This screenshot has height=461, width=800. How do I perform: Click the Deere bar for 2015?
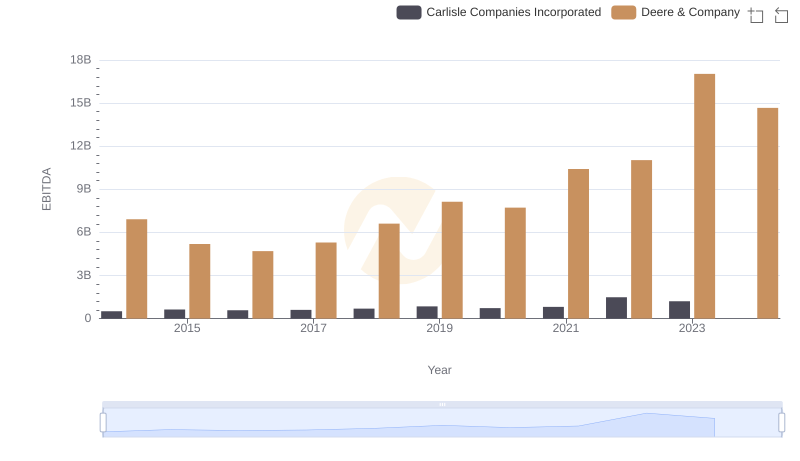click(199, 281)
